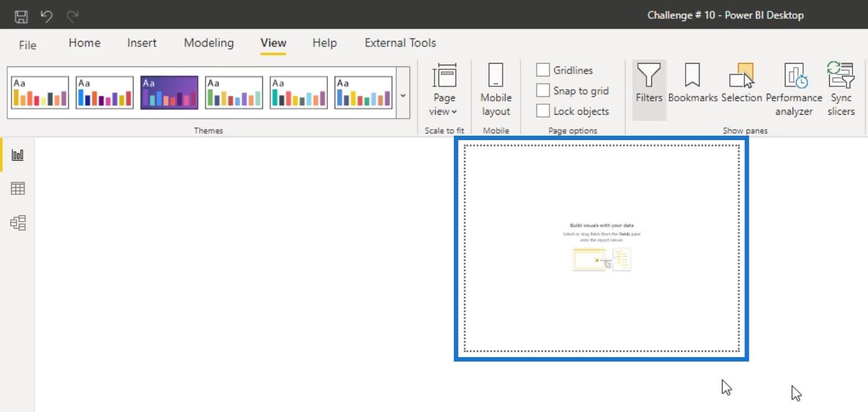
Task: Select the View ribbon tab
Action: pyautogui.click(x=273, y=43)
